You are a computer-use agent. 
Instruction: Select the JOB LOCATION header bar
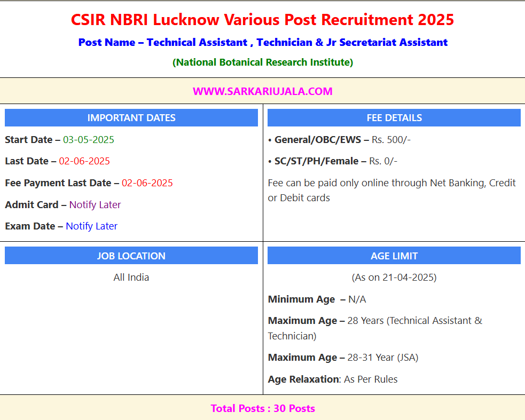(131, 256)
